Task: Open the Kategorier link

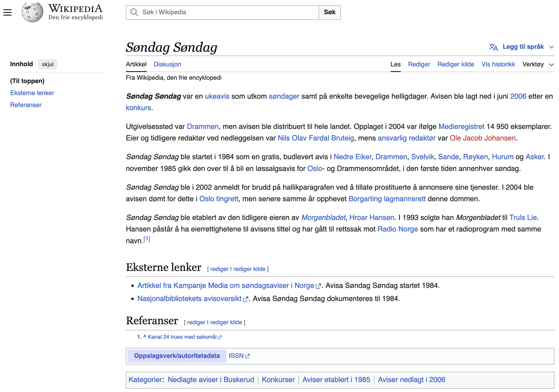Action: point(145,380)
